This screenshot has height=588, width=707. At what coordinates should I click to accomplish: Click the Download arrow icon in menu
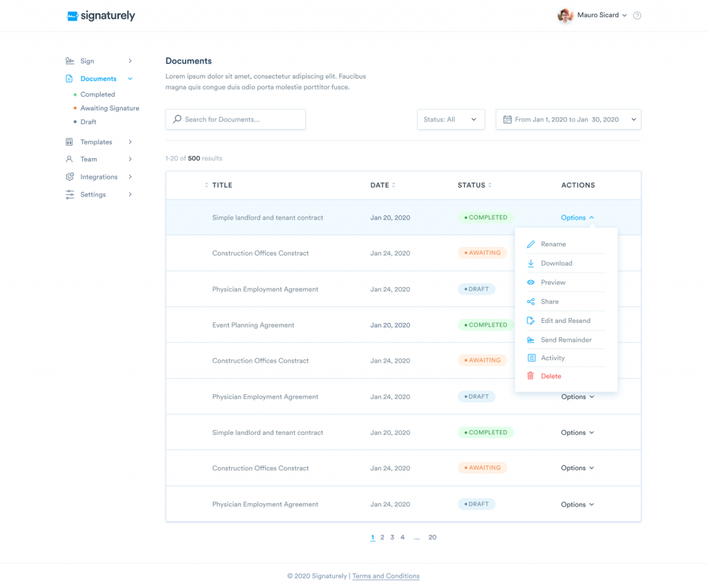[x=531, y=264]
